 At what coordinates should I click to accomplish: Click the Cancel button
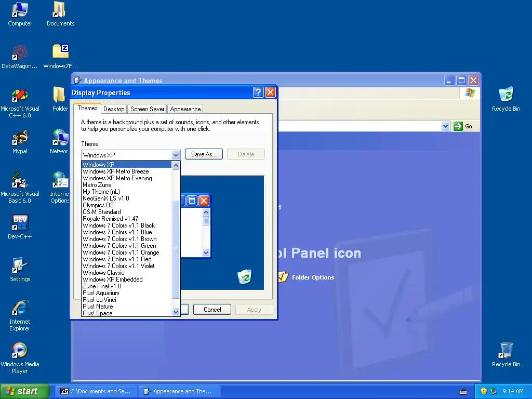coord(212,310)
